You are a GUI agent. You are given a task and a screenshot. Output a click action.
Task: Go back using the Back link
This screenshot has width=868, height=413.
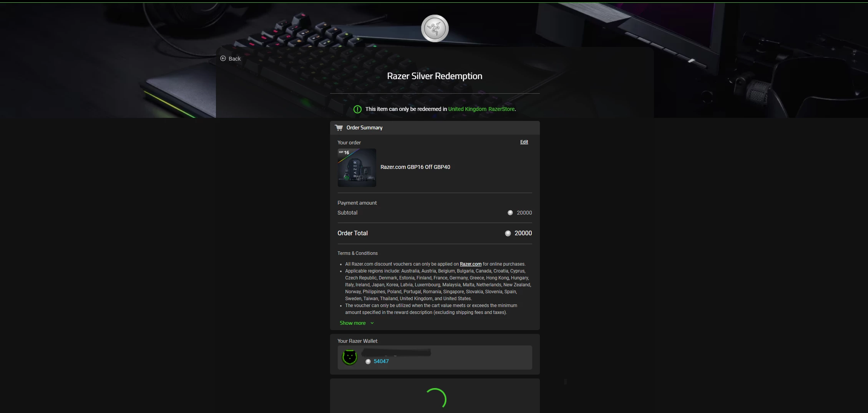[231, 58]
